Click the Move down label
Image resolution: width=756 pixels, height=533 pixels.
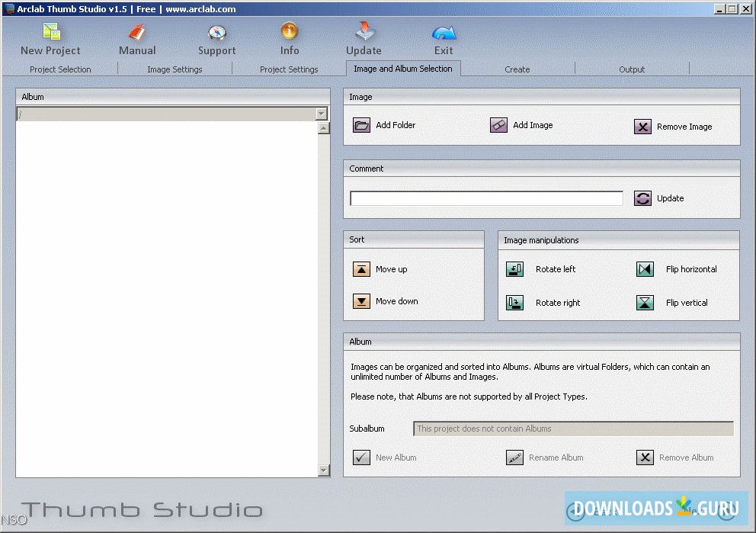[x=397, y=301]
